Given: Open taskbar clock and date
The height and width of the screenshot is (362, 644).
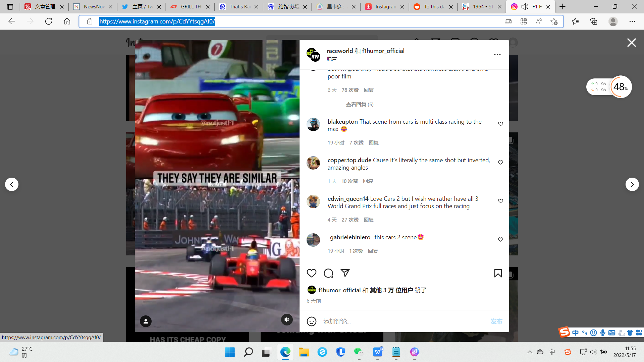Looking at the screenshot, I should 625,352.
